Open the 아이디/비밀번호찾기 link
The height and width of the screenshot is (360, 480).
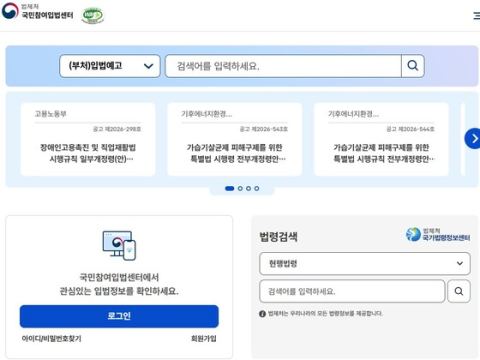tap(51, 339)
